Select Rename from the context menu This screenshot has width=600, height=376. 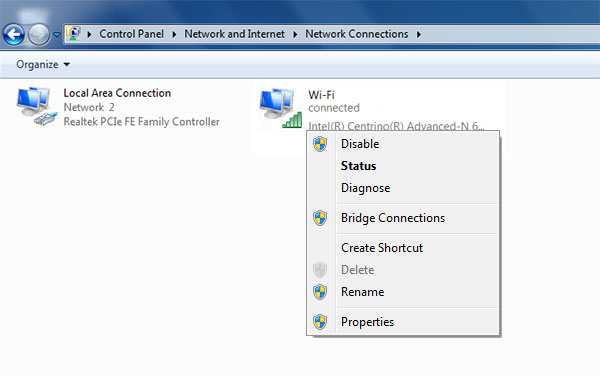point(403,292)
